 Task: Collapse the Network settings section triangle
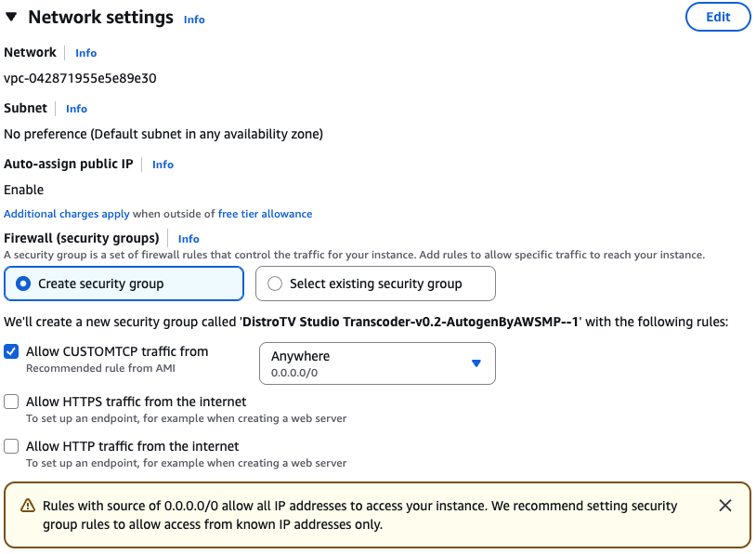pos(12,18)
